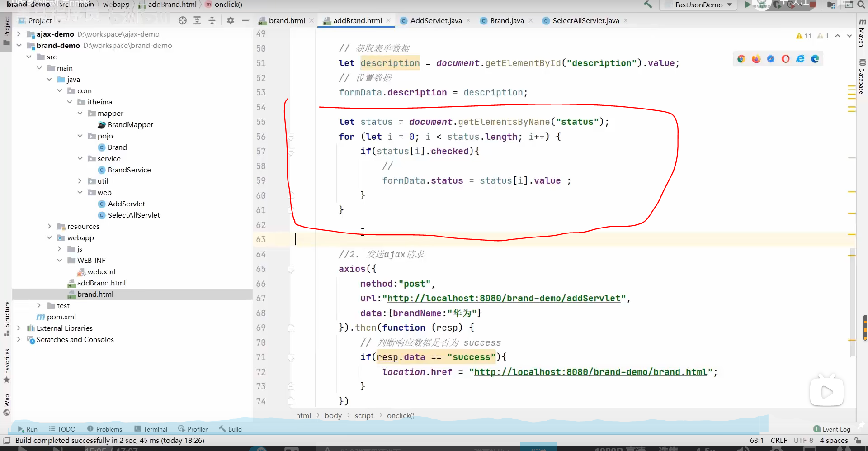868x451 pixels.
Task: Hide the Project tool window
Action: click(245, 20)
